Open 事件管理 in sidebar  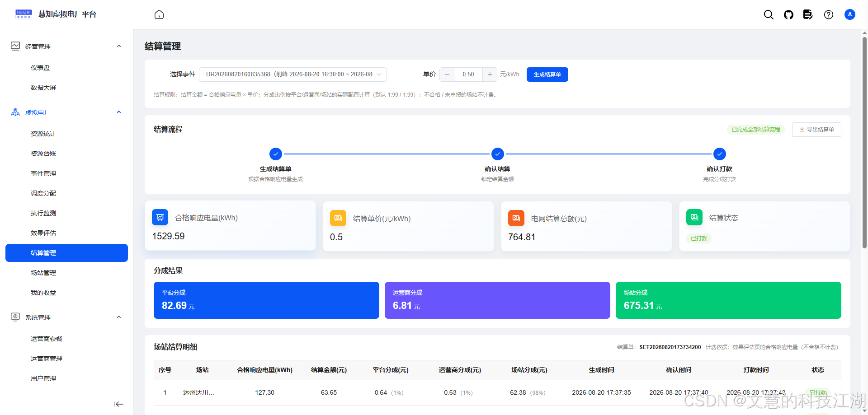click(x=66, y=173)
